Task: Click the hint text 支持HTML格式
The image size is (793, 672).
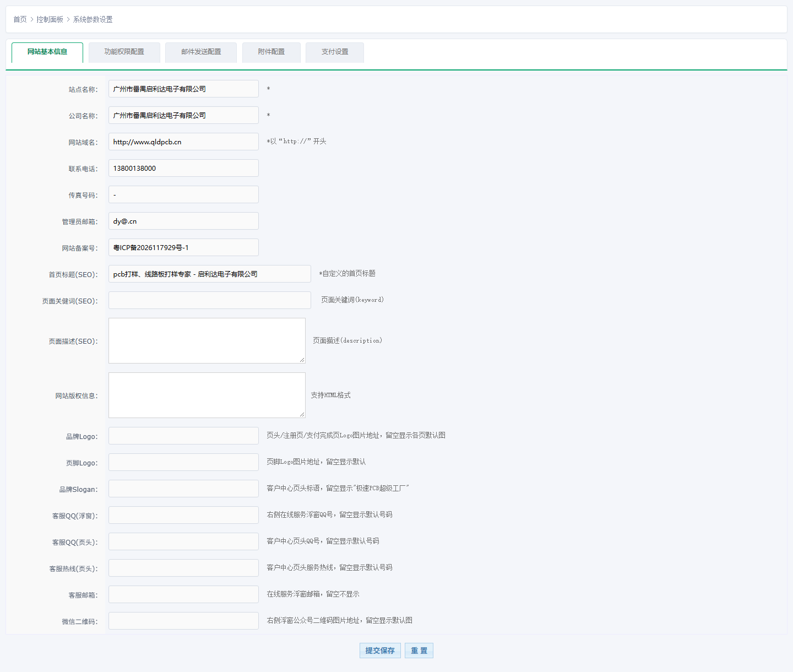Action: (330, 395)
